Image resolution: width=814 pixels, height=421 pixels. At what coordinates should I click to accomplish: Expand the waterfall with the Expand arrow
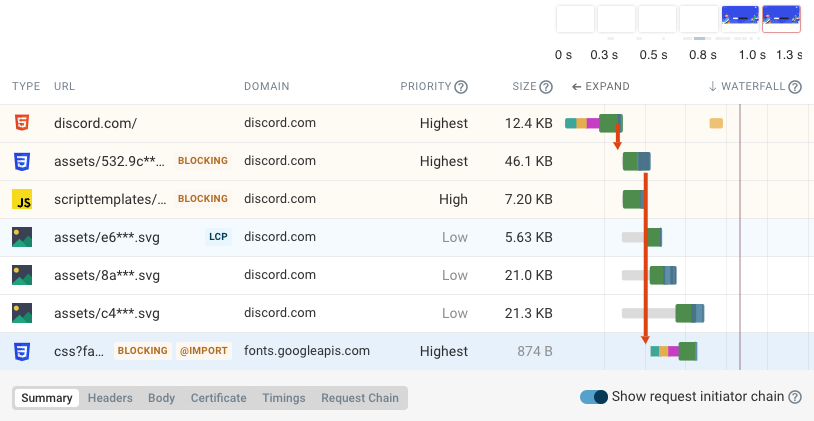[601, 87]
